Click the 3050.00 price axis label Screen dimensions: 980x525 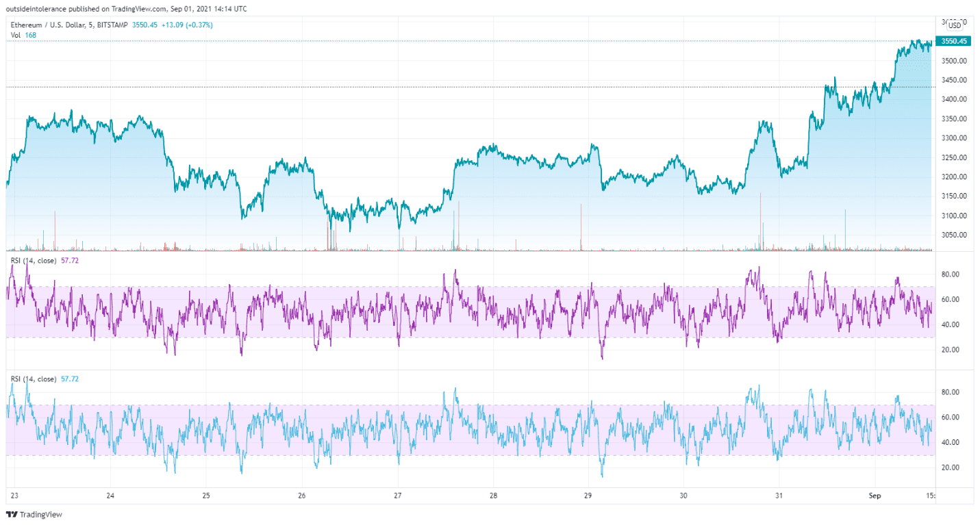pyautogui.click(x=954, y=235)
